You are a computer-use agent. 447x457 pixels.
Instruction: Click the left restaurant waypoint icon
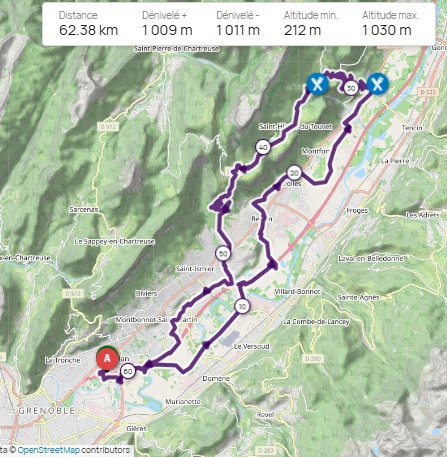point(317,84)
